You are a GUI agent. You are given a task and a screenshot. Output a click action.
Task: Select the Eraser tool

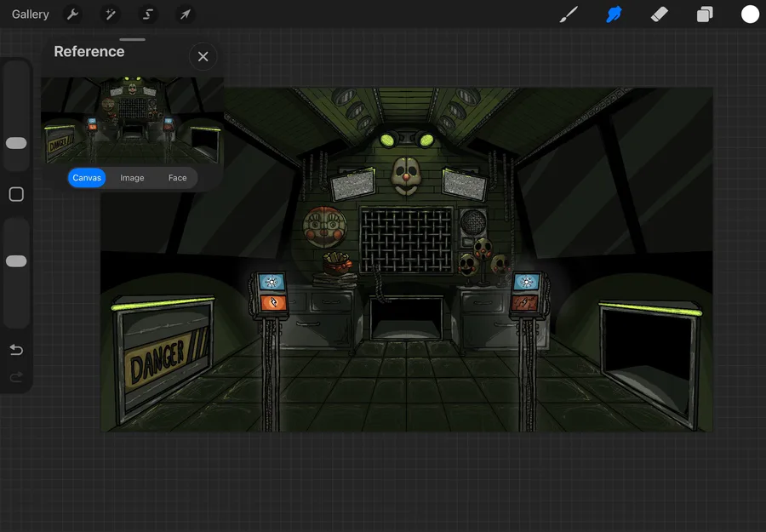point(660,14)
